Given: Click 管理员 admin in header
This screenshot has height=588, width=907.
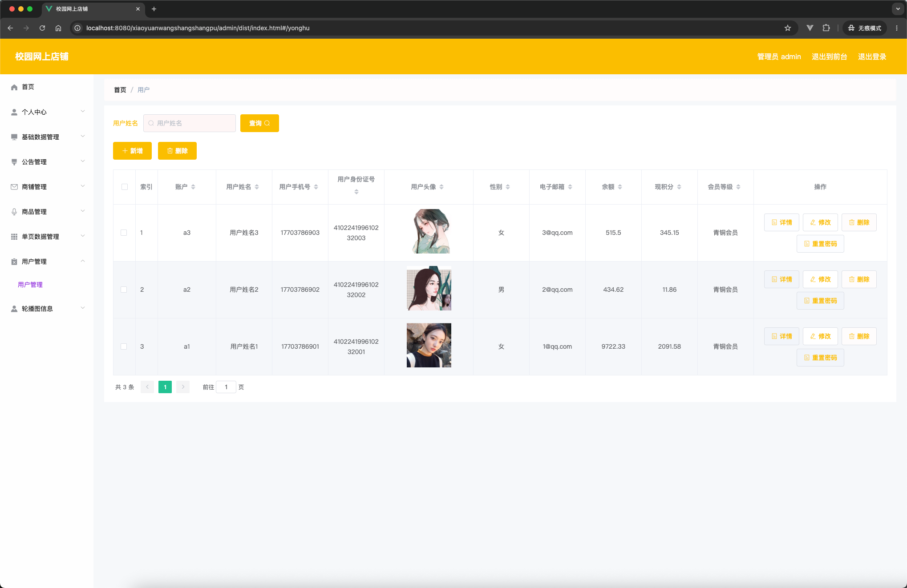Looking at the screenshot, I should pos(779,56).
